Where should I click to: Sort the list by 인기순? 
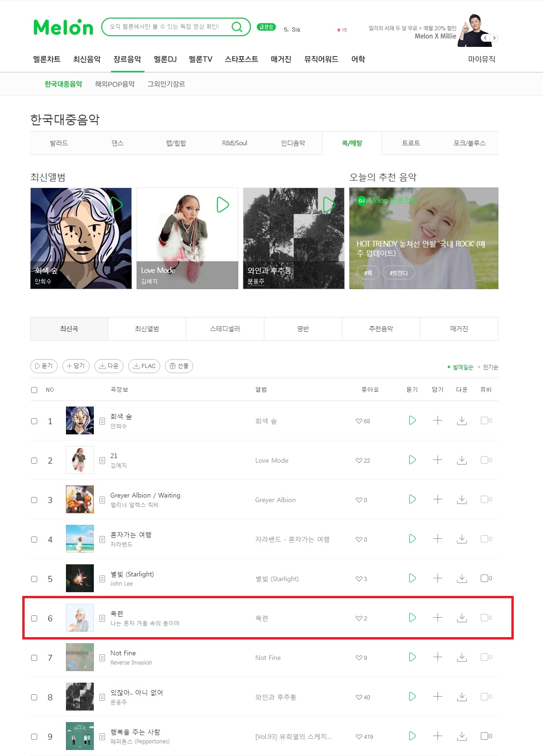[x=491, y=367]
